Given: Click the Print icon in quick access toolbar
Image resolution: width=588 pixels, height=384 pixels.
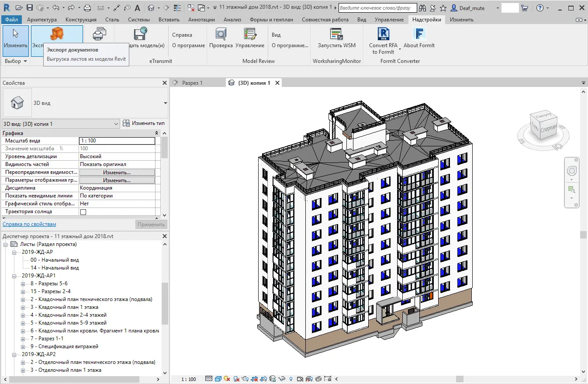Looking at the screenshot, I should click(x=87, y=8).
